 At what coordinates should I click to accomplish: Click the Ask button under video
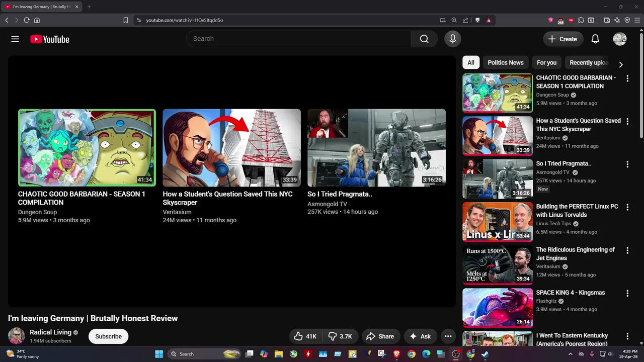coord(420,336)
